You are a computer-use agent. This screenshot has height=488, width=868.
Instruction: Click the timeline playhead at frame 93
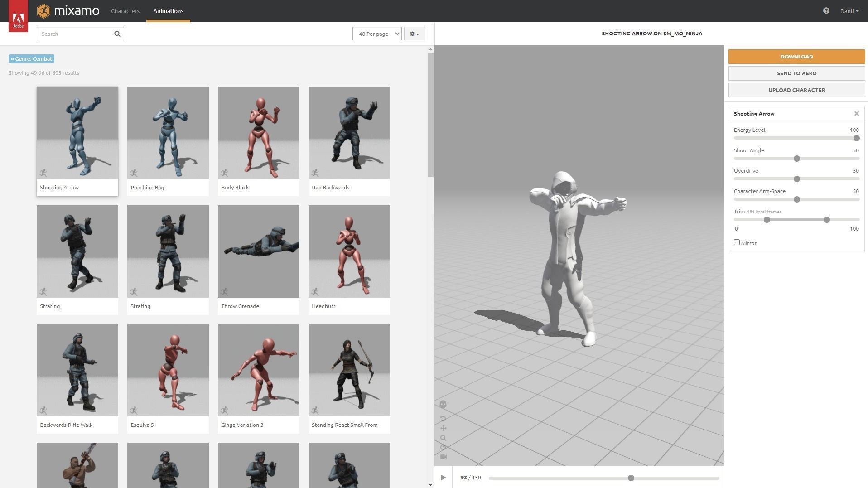[x=631, y=478]
